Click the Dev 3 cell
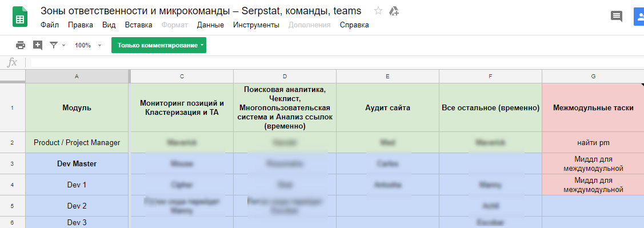 click(x=77, y=222)
